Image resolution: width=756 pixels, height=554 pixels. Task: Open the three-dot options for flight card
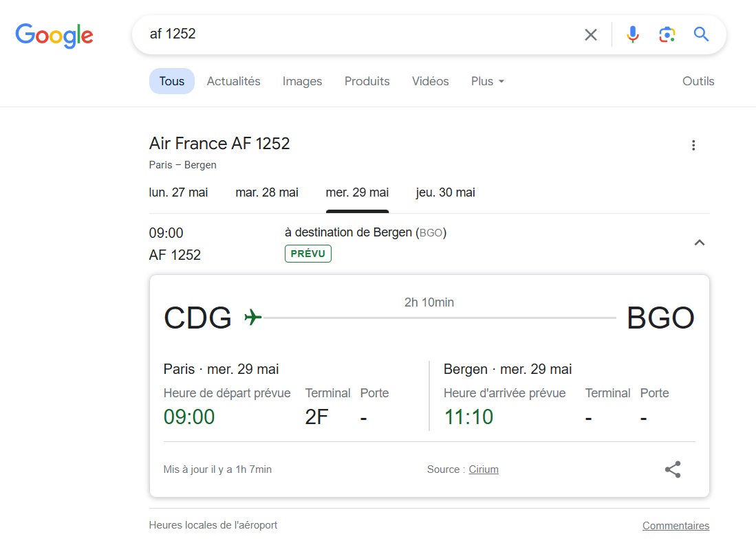pyautogui.click(x=693, y=146)
